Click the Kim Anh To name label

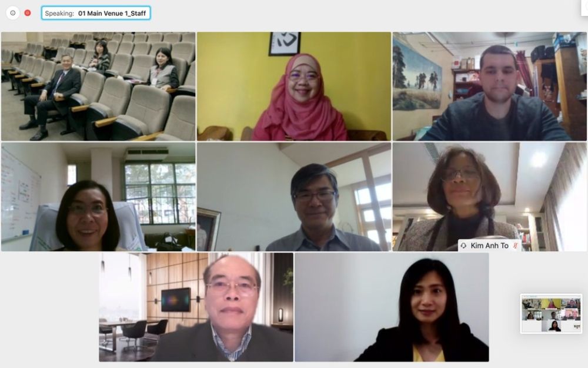coord(489,246)
